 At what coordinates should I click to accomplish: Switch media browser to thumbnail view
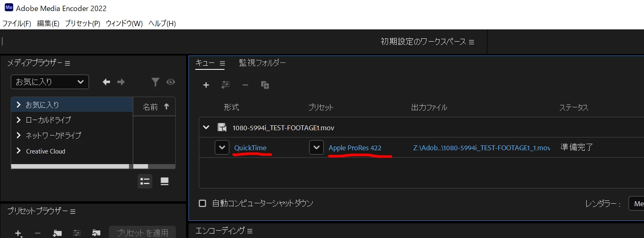164,181
